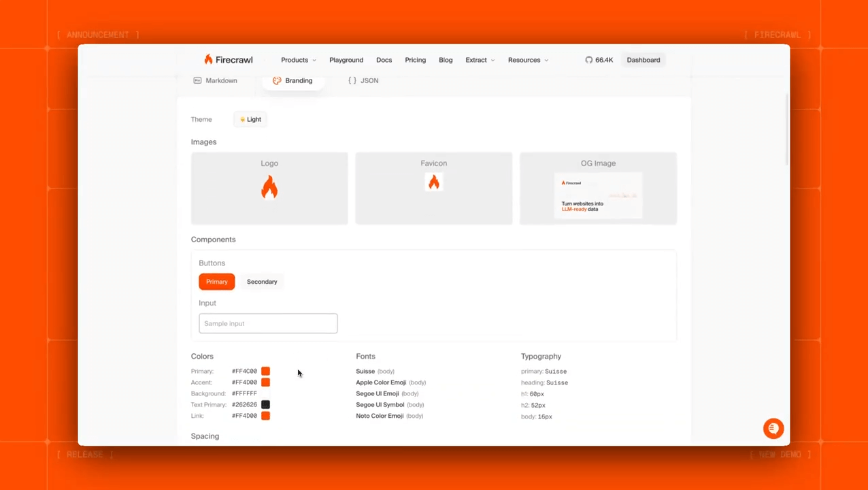Viewport: 868px width, 490px height.
Task: Open the GitHub 66.4K stars link
Action: 599,60
